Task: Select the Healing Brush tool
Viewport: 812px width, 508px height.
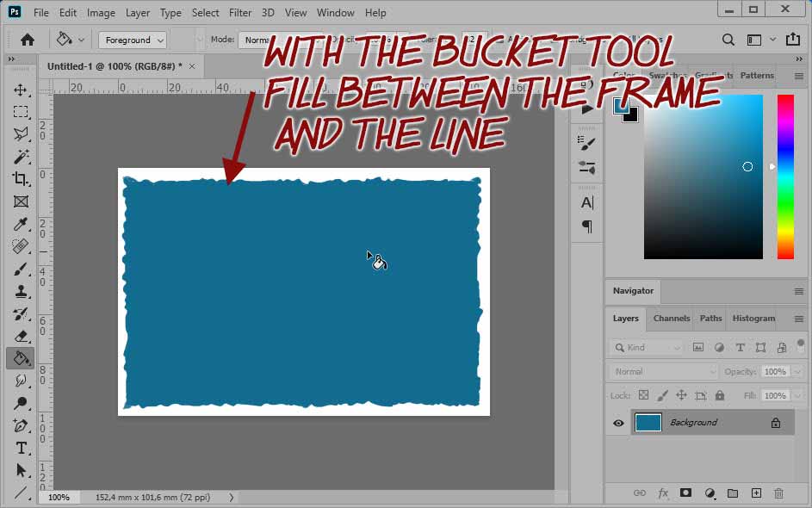Action: 21,246
